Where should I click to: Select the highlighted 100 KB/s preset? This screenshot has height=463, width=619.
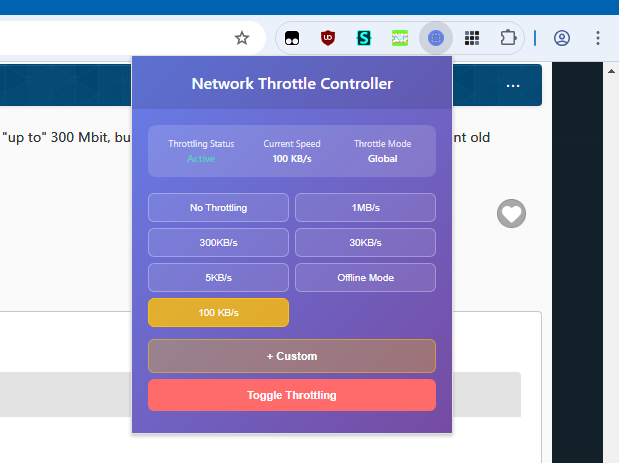218,313
